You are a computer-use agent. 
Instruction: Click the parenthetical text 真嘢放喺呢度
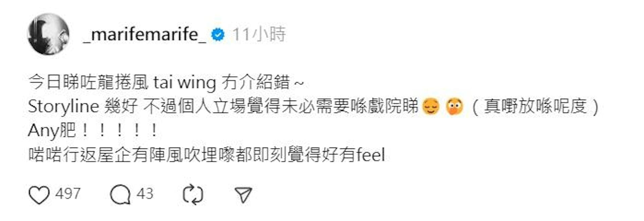tap(535, 107)
